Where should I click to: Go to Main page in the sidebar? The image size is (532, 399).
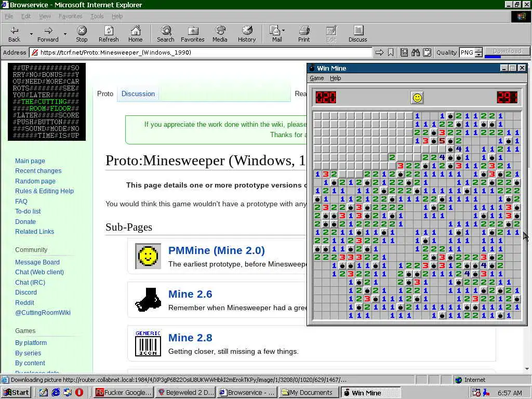[30, 161]
